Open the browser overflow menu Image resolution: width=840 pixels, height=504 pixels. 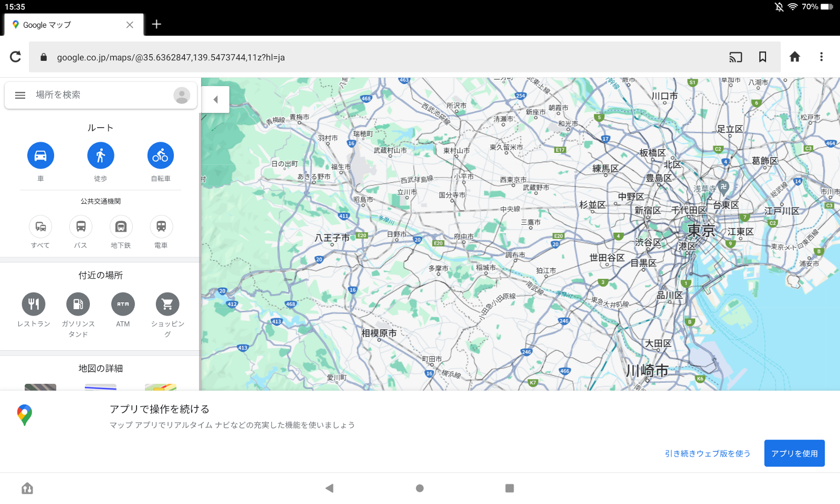pos(821,57)
